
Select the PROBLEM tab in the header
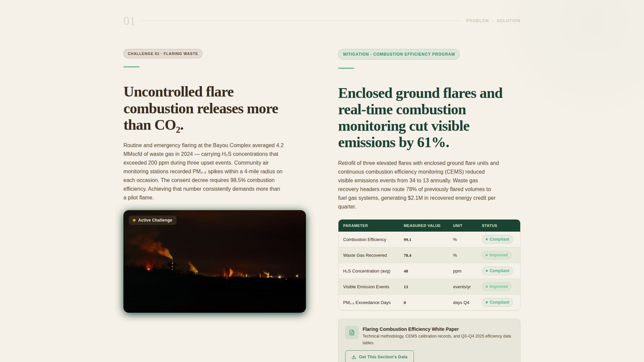[477, 20]
